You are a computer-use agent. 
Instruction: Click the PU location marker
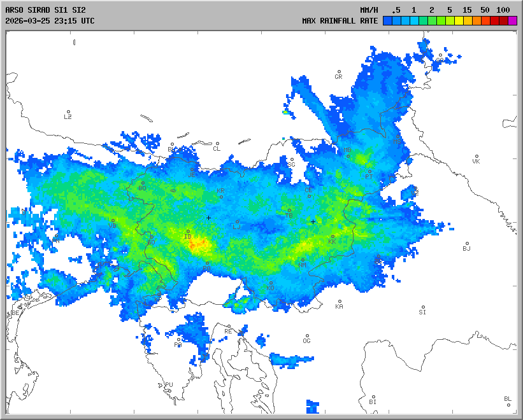[x=168, y=380]
